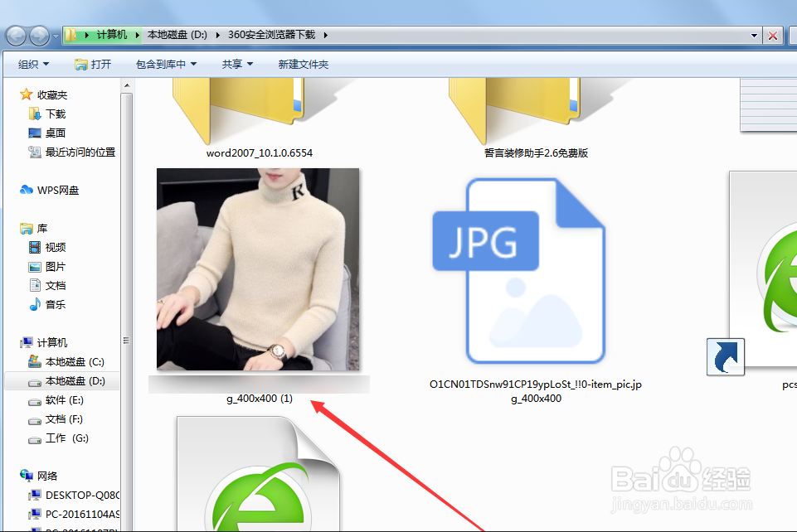The height and width of the screenshot is (532, 797).
Task: Click navigation pane scrollbar up arrow
Action: tap(127, 85)
